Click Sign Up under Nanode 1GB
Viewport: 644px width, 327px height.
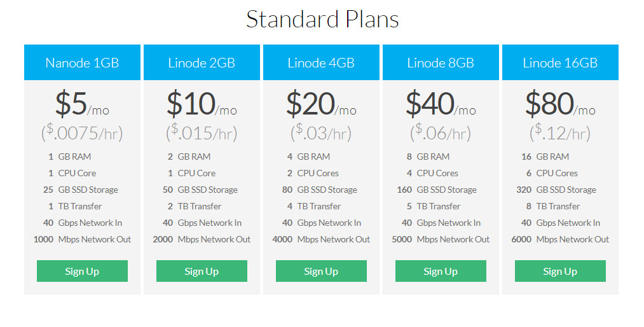coord(82,271)
